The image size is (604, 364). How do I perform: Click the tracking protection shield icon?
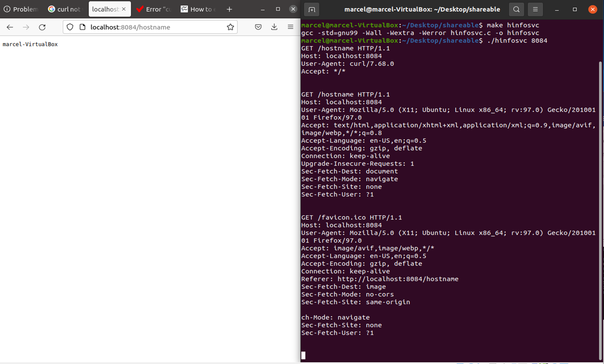tap(69, 27)
